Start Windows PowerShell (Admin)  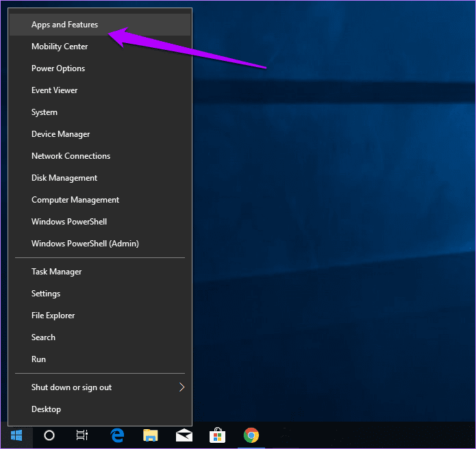(100, 243)
